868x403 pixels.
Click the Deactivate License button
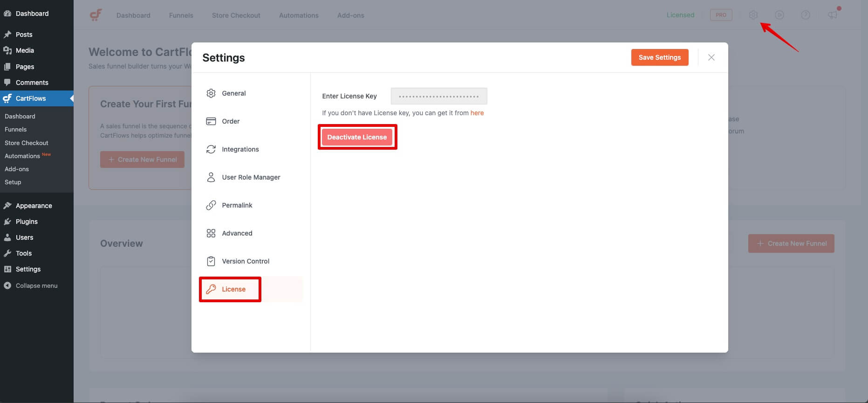(357, 137)
